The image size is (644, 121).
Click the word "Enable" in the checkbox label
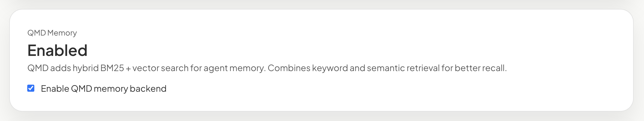(55, 89)
